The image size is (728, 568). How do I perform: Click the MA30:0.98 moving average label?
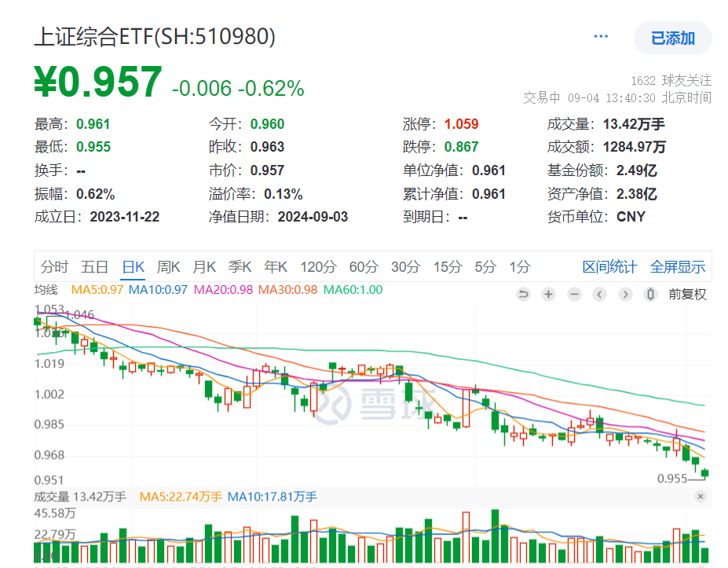(x=288, y=290)
